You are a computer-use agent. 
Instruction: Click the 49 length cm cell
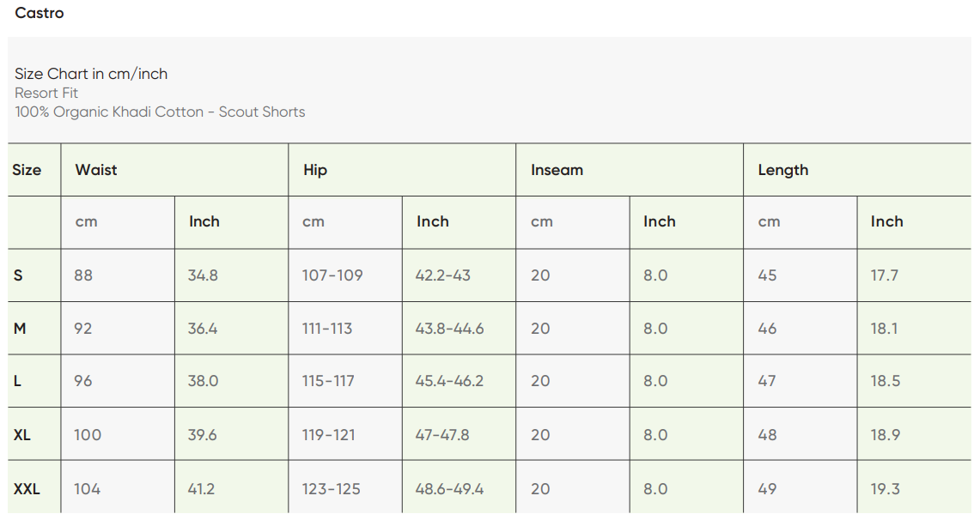click(x=767, y=489)
